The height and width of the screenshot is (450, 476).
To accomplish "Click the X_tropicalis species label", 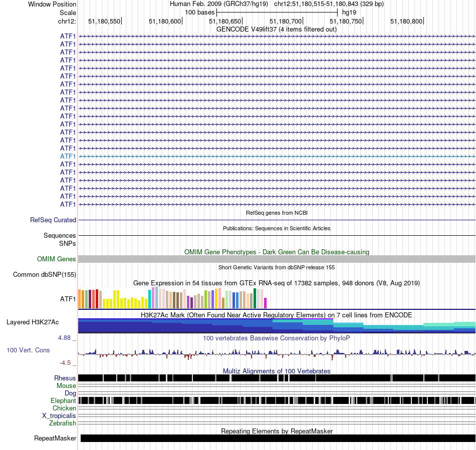I will [x=59, y=416].
